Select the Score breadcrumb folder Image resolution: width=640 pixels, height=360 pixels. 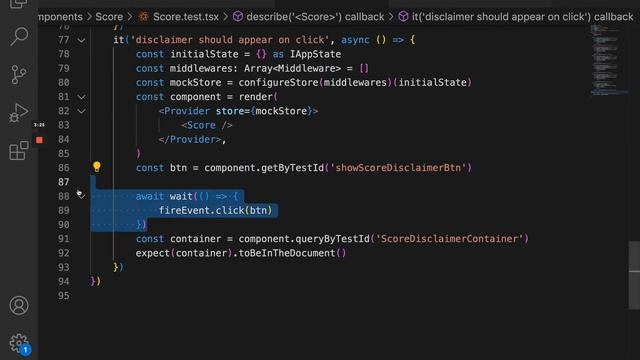click(109, 17)
